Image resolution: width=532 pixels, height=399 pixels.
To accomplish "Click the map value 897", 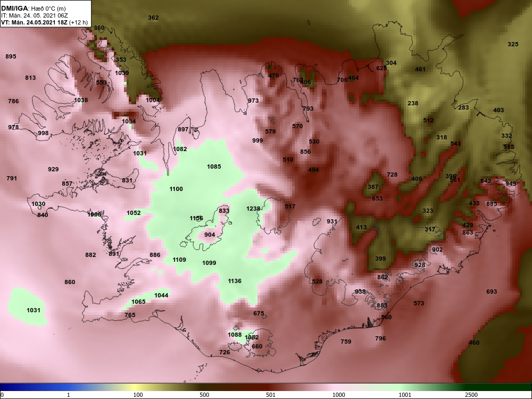I will pyautogui.click(x=183, y=130).
